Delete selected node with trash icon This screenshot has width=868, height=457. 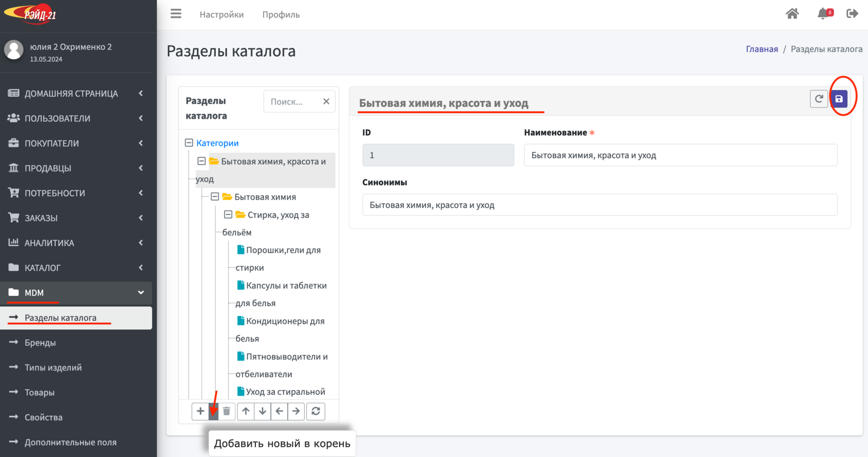226,412
